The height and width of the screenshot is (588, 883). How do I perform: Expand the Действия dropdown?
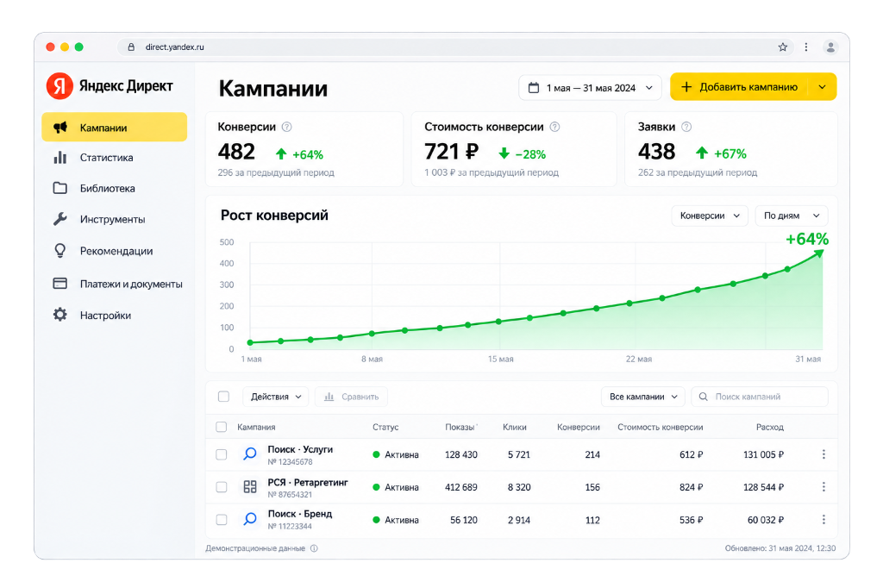275,397
